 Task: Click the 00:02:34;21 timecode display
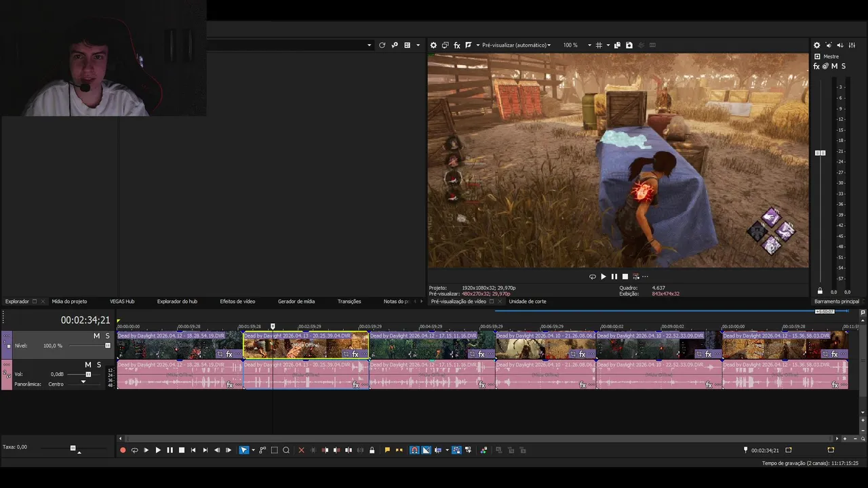click(x=85, y=321)
